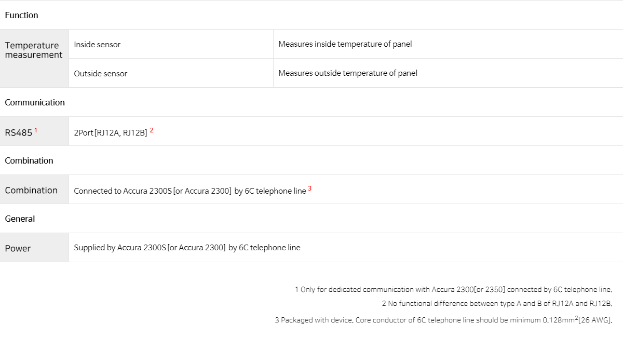The height and width of the screenshot is (364, 623).
Task: Click the General section header
Action: coord(20,219)
